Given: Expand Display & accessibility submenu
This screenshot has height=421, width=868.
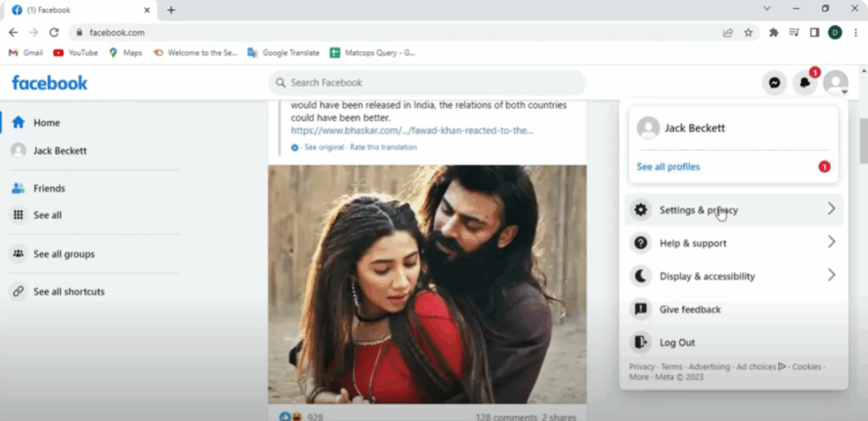Looking at the screenshot, I should (x=831, y=275).
